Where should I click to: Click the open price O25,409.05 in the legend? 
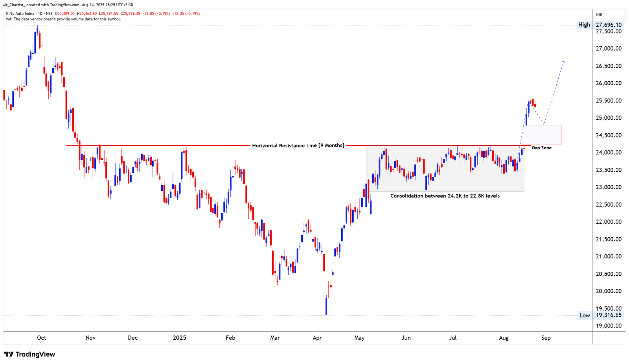pos(65,13)
